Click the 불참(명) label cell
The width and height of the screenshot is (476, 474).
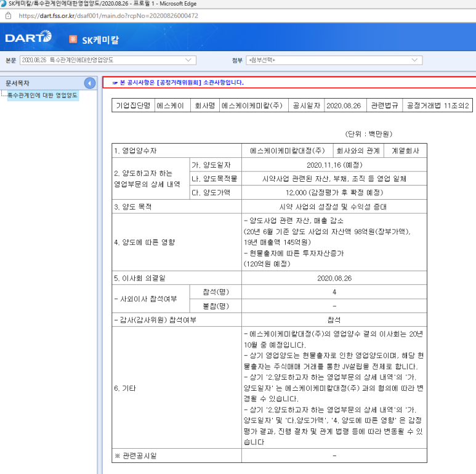click(216, 306)
